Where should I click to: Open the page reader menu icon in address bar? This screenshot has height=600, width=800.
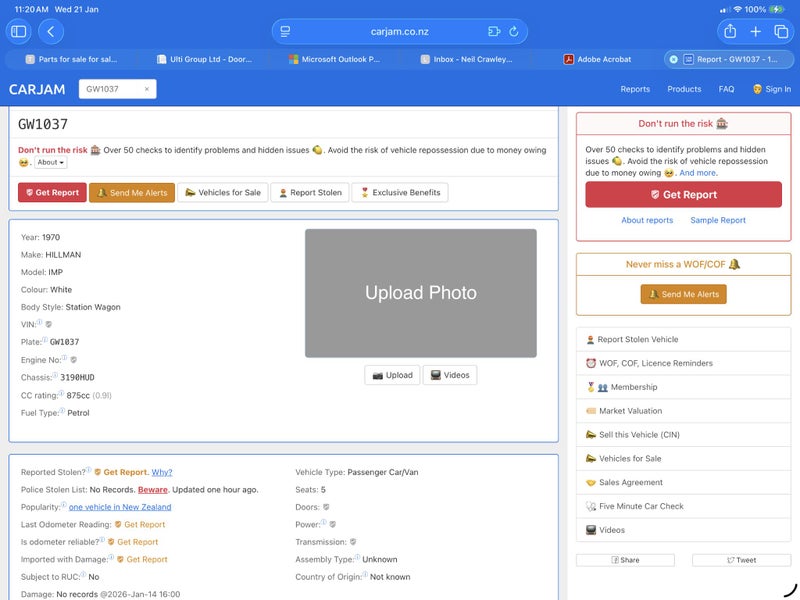click(x=285, y=32)
